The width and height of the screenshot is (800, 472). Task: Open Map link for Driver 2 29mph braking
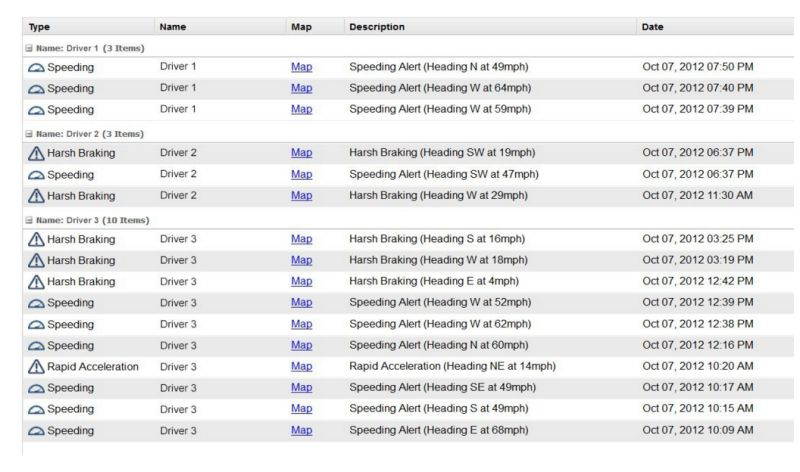[301, 196]
